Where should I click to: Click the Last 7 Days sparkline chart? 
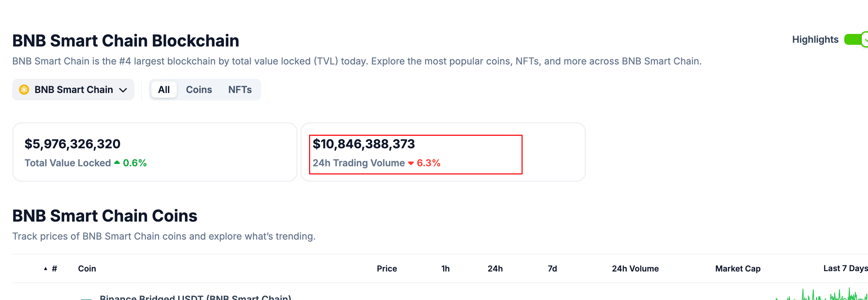click(x=821, y=295)
